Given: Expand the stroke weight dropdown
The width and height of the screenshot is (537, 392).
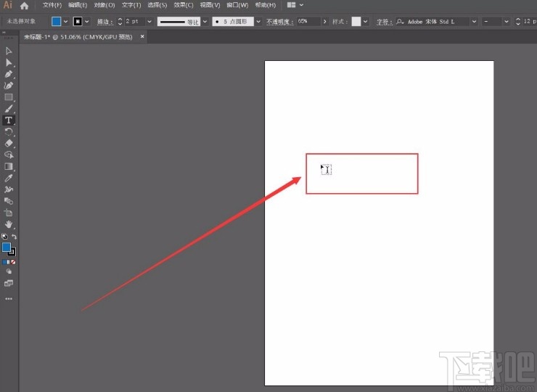Looking at the screenshot, I should [x=149, y=22].
